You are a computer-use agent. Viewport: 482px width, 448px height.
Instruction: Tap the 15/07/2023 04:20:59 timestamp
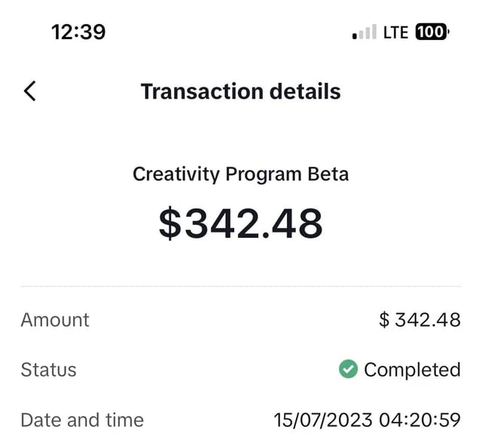pos(367,419)
